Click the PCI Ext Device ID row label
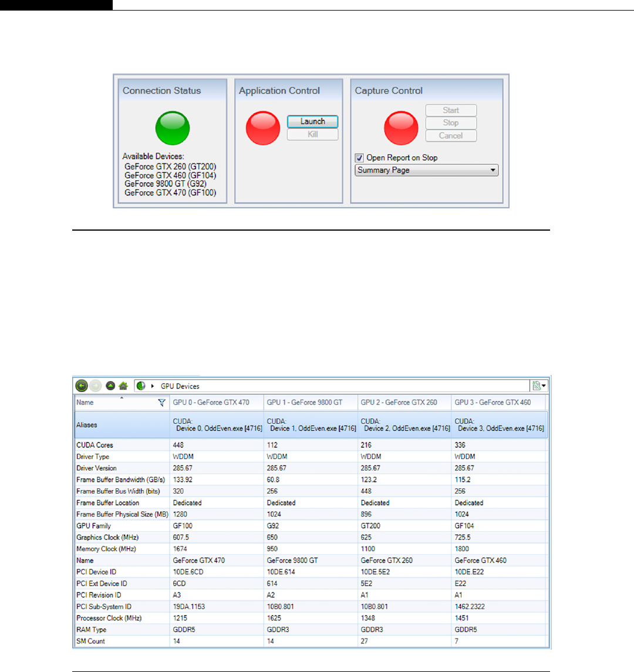 [102, 584]
